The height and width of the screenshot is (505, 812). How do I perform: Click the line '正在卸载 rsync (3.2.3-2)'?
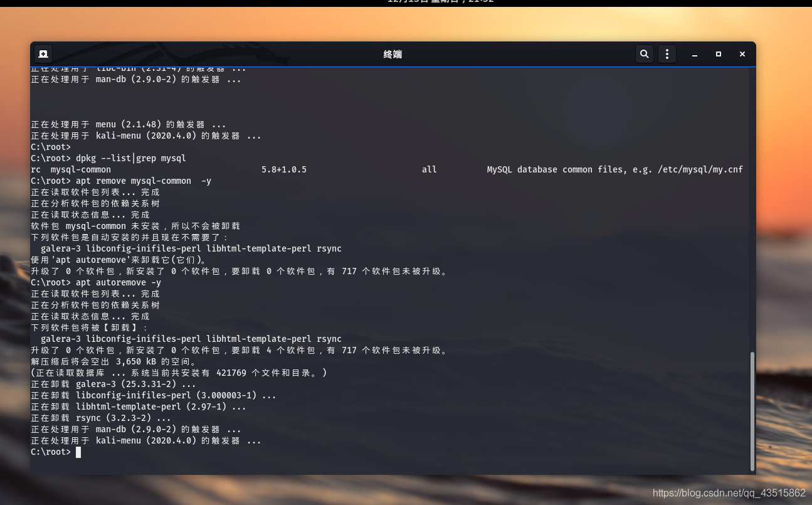(x=101, y=418)
